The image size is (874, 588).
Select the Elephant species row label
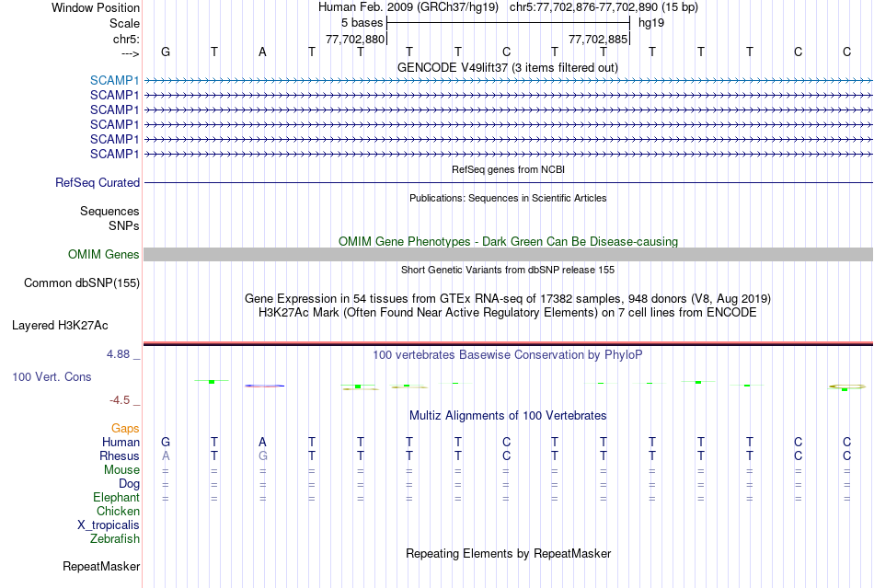[x=116, y=497]
